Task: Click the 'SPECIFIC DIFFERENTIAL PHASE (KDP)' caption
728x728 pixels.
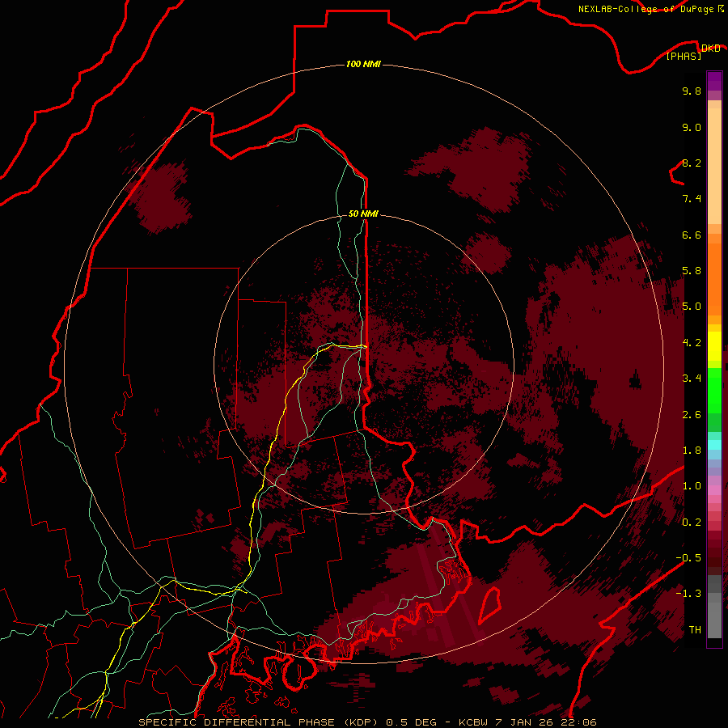Action: 259,722
